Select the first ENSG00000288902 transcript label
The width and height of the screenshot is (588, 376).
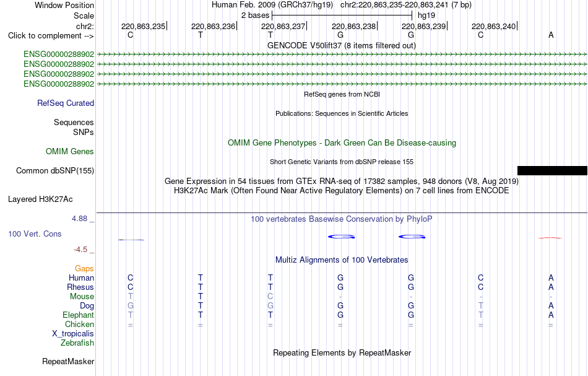pos(59,54)
